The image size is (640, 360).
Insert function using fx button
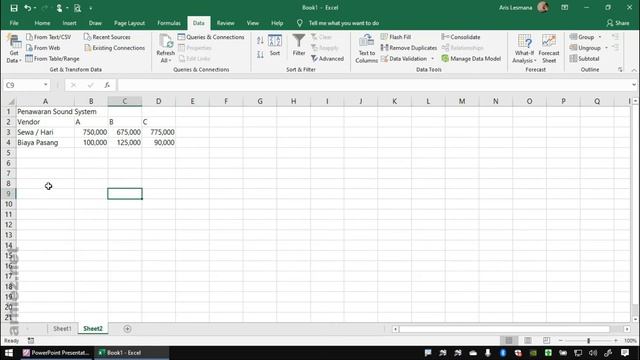pyautogui.click(x=107, y=85)
